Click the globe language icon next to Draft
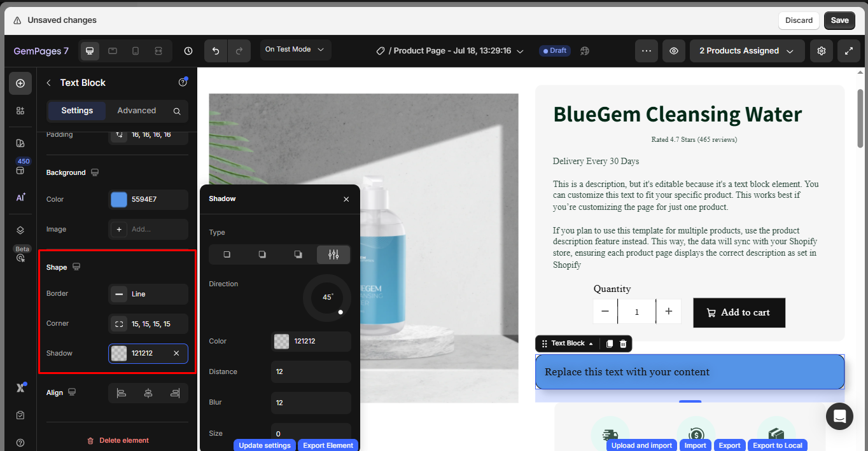This screenshot has height=451, width=868. click(585, 51)
